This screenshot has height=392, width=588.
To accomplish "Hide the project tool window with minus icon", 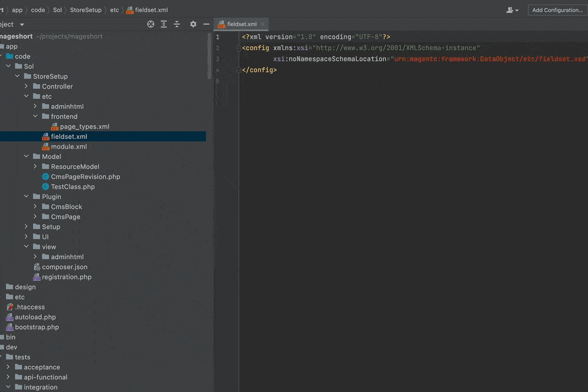I will pos(206,24).
